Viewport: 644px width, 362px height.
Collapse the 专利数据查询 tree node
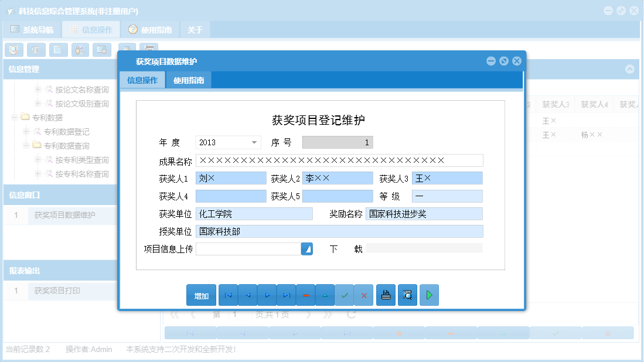pyautogui.click(x=25, y=145)
